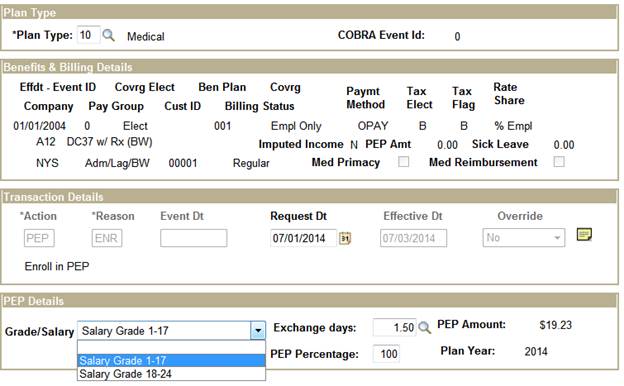This screenshot has height=386, width=624.
Task: Open Exchange days lookup magnifier
Action: (x=425, y=328)
